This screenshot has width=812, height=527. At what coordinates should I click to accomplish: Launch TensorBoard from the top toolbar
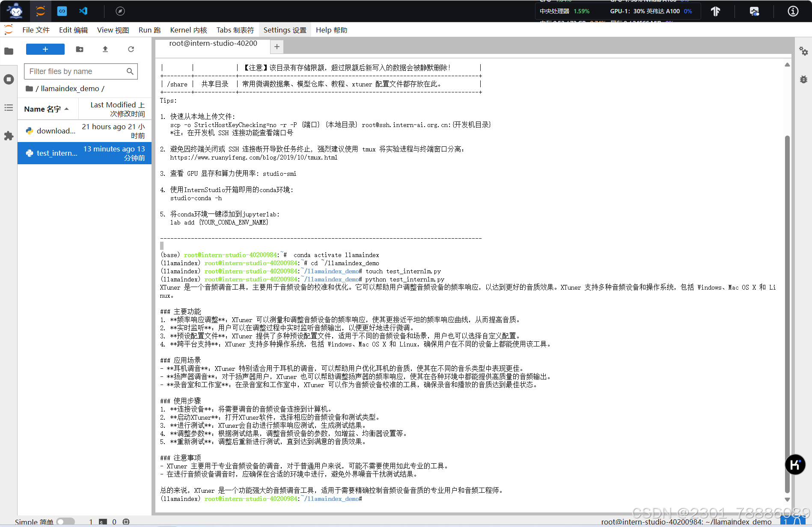715,12
